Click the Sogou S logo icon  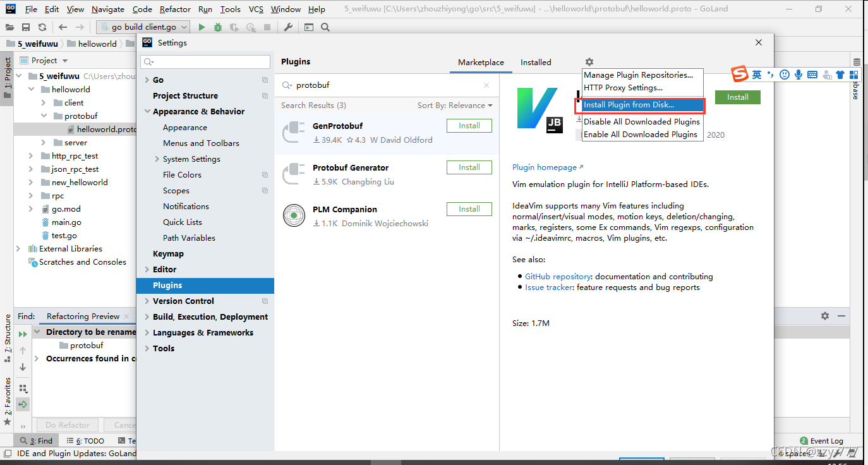point(740,74)
